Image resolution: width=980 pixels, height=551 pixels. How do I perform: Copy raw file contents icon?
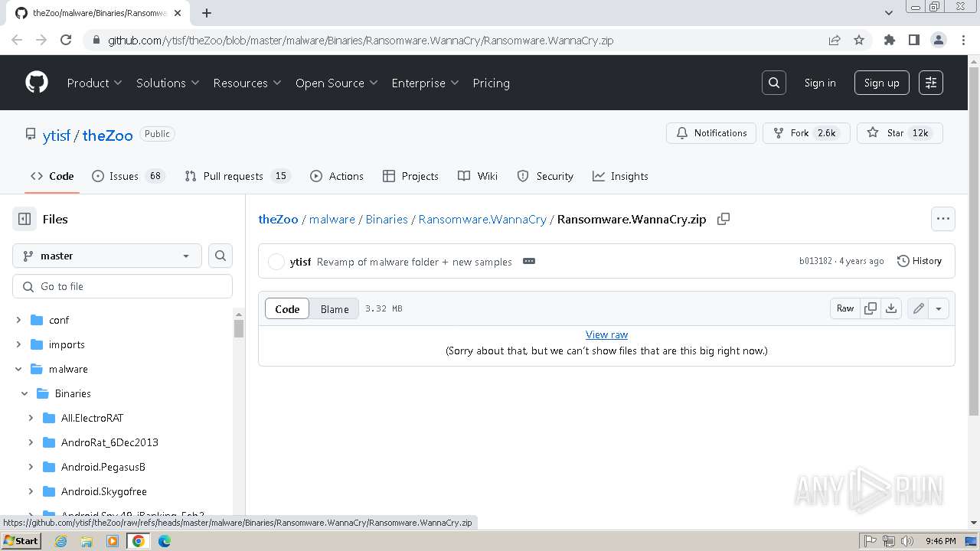[x=871, y=308]
